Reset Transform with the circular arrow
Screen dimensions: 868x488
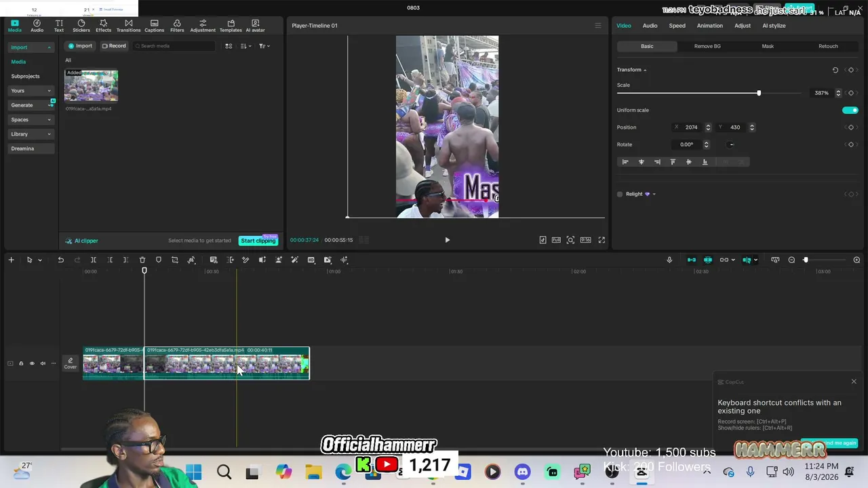[x=835, y=70]
